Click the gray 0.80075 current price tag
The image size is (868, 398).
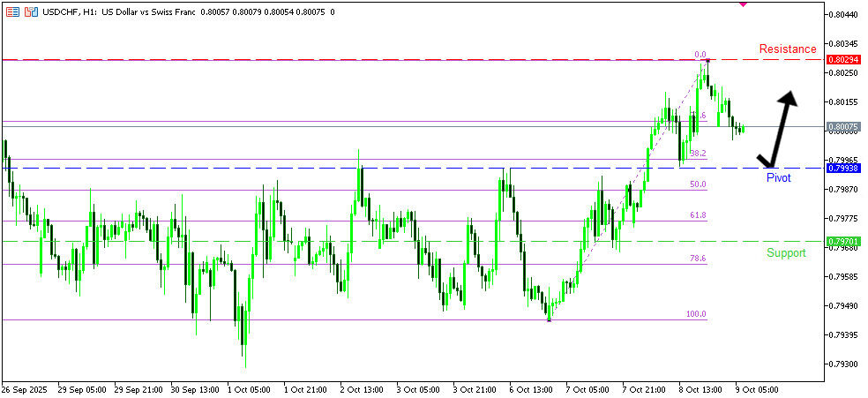click(x=844, y=127)
